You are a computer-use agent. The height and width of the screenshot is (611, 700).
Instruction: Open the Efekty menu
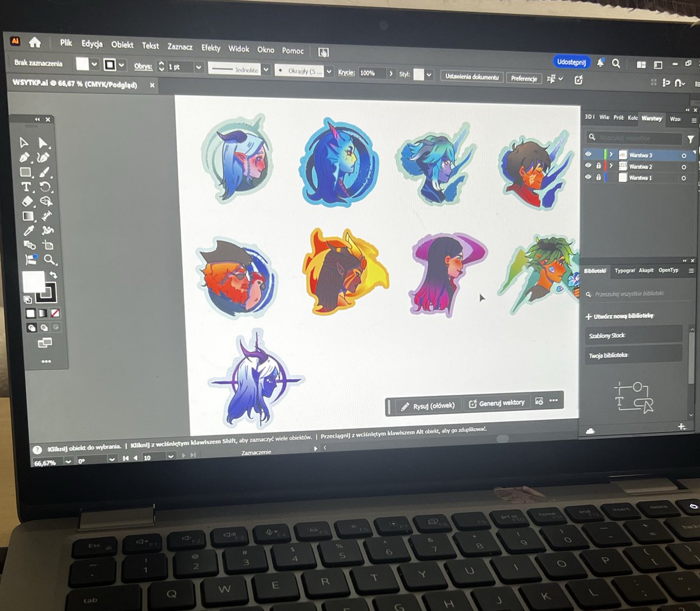coord(211,48)
